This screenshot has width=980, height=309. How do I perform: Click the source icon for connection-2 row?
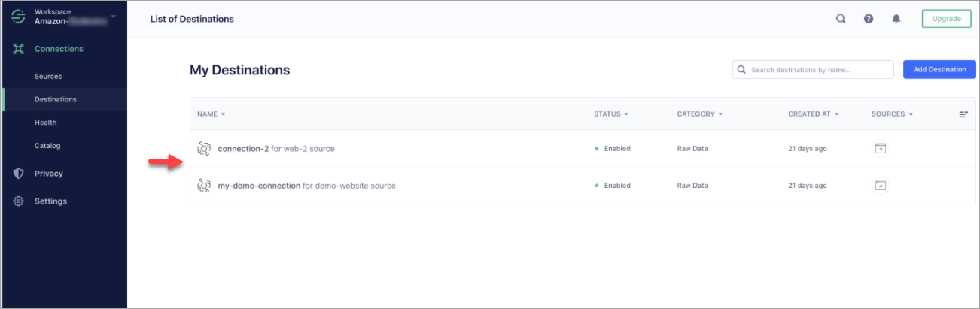pos(881,149)
